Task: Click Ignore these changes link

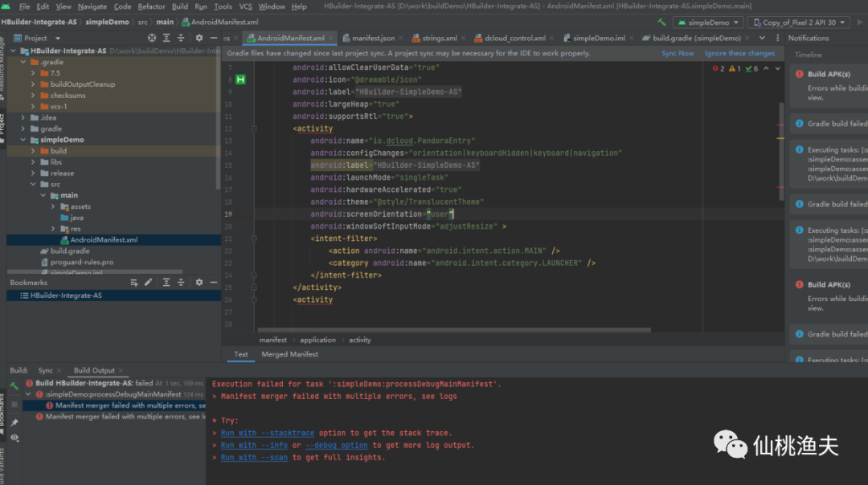Action: (739, 54)
